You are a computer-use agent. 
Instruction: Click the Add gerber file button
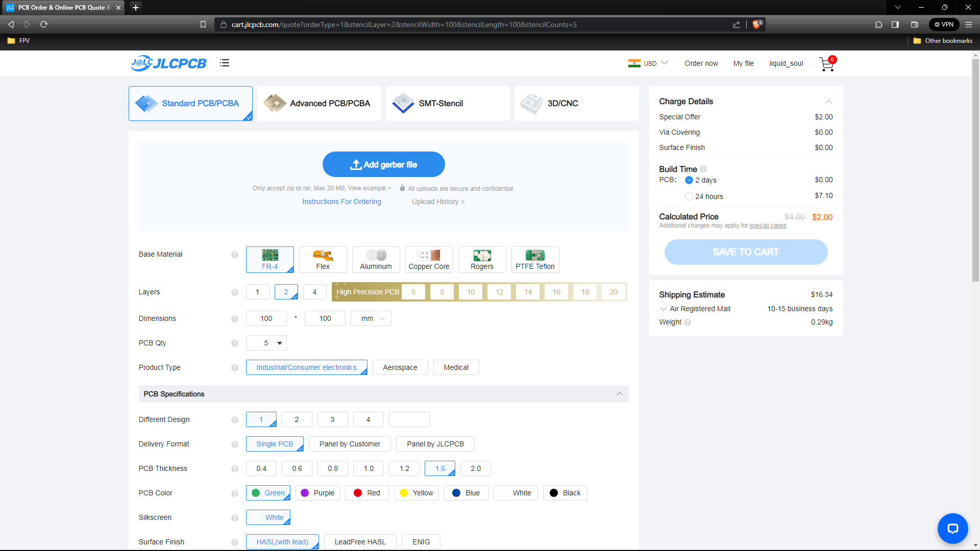click(383, 164)
